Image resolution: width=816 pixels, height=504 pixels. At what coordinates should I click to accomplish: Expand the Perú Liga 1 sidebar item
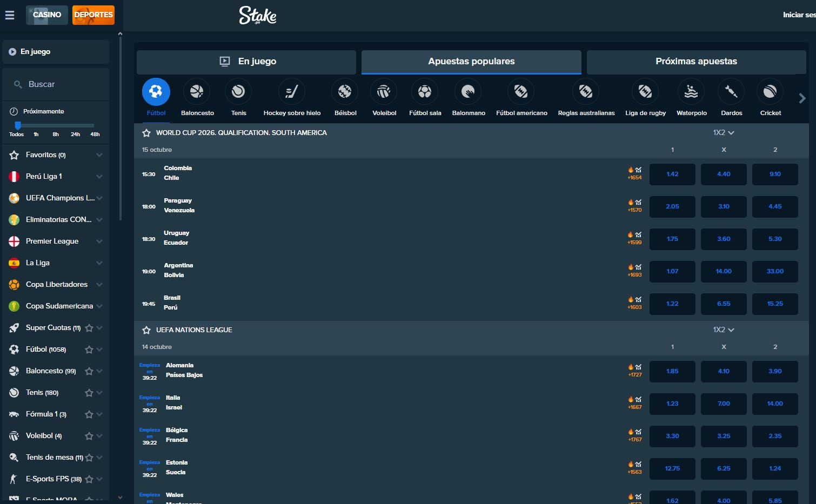tap(99, 177)
